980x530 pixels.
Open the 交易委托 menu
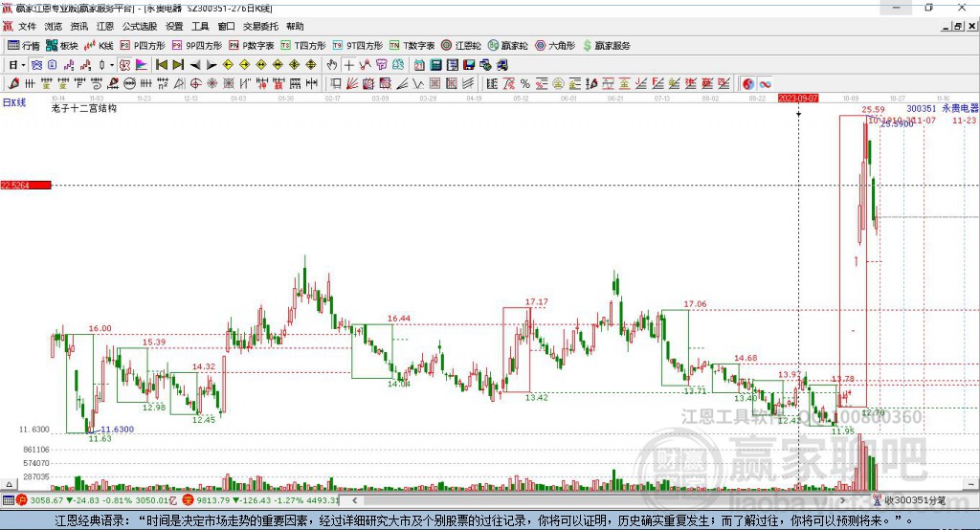pyautogui.click(x=260, y=26)
